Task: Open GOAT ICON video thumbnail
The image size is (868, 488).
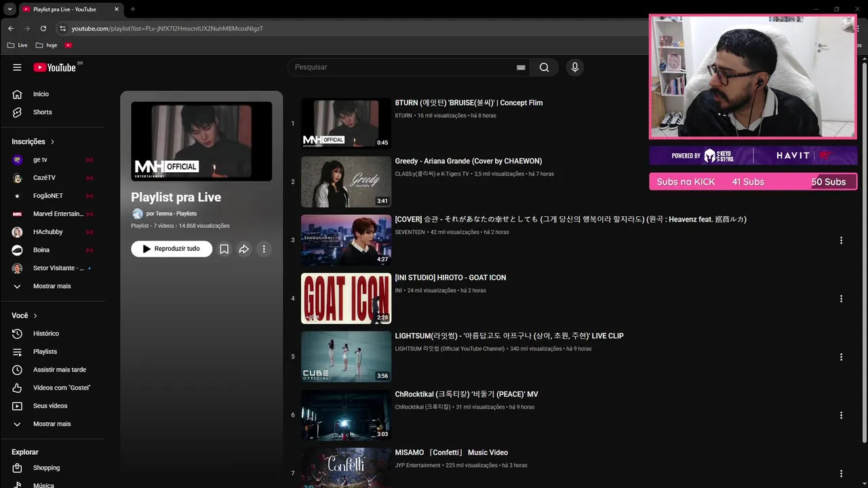Action: (346, 298)
